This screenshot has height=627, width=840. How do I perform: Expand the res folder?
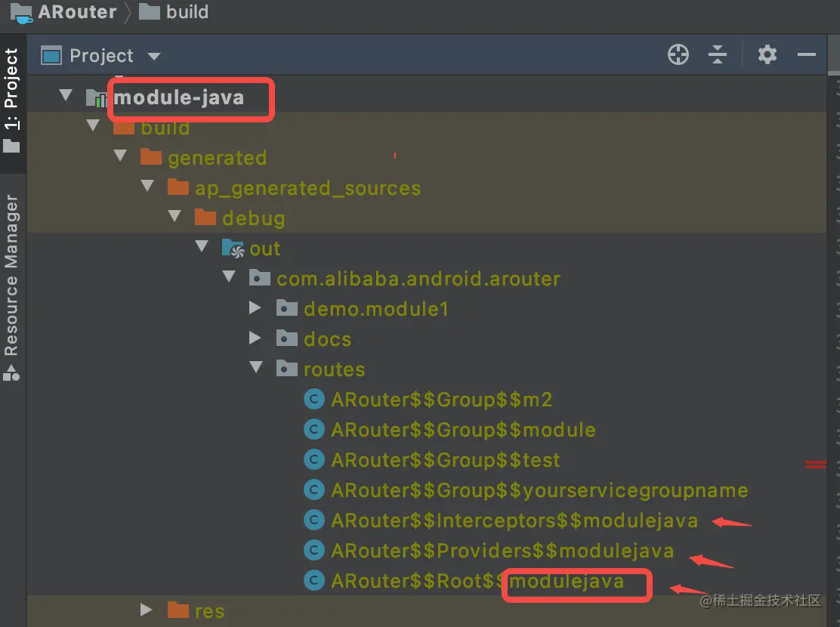coord(147,610)
